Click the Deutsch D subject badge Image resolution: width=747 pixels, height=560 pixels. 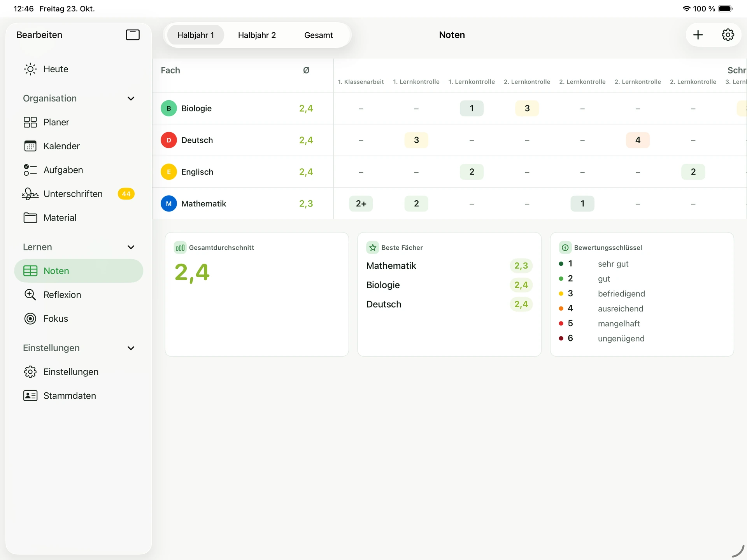point(169,140)
